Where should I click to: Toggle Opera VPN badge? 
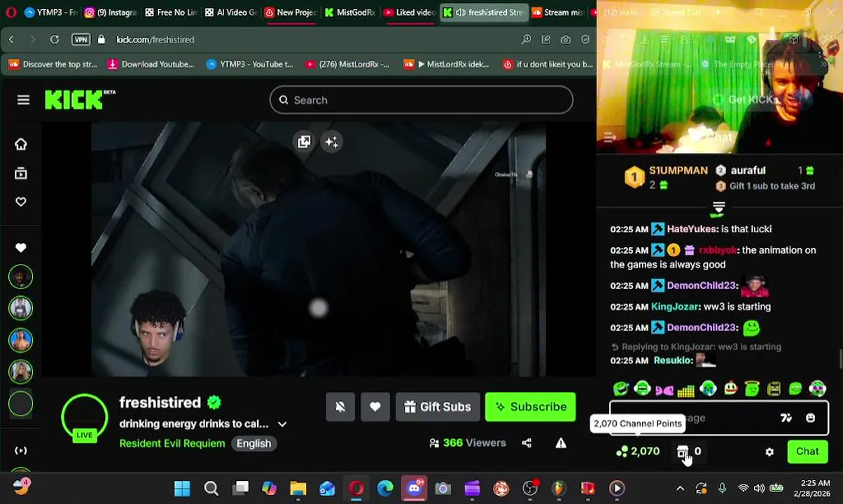[81, 40]
